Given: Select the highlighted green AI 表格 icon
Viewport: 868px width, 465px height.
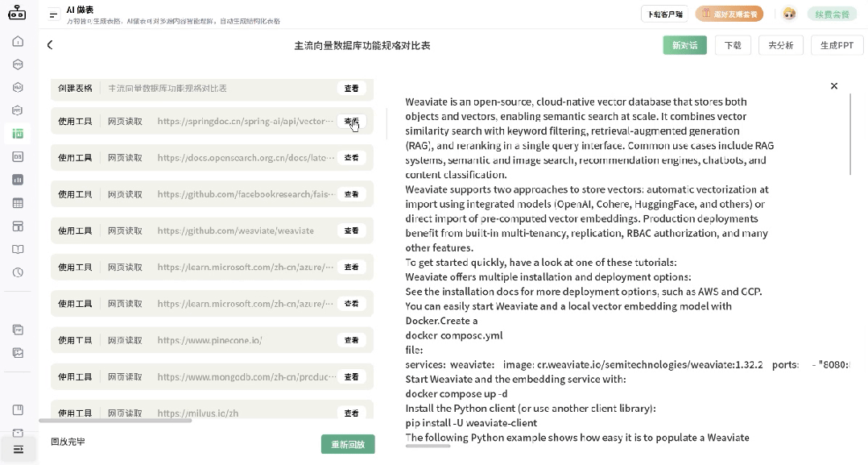Looking at the screenshot, I should tap(18, 134).
